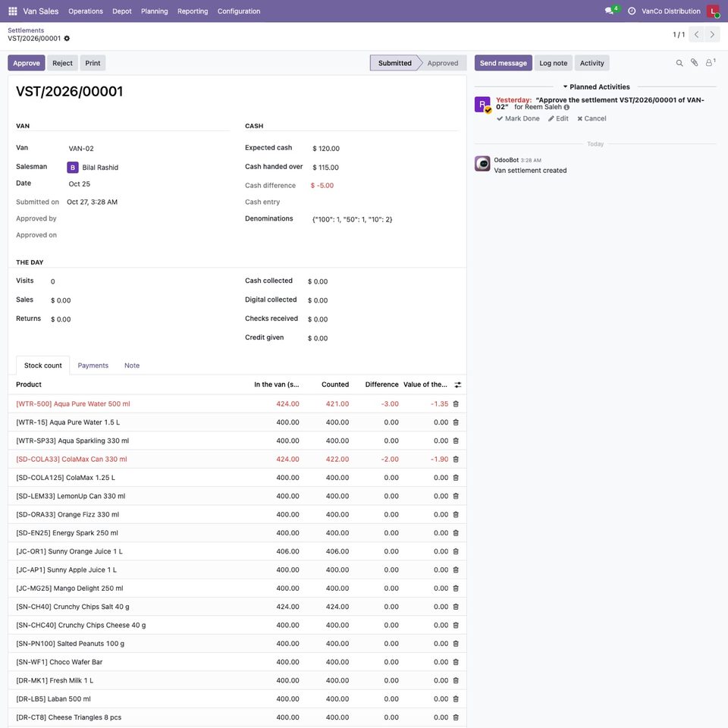Go back to Settlements breadcrumb

26,30
